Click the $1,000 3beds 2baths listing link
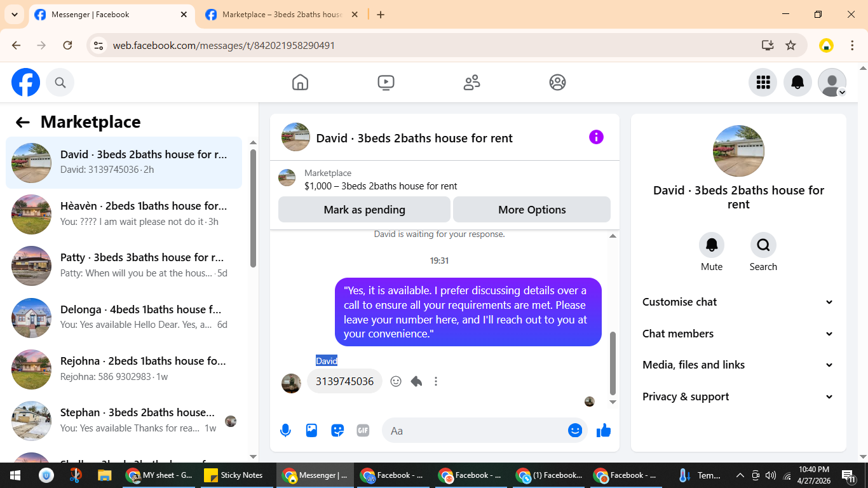The width and height of the screenshot is (868, 488). pos(381,186)
